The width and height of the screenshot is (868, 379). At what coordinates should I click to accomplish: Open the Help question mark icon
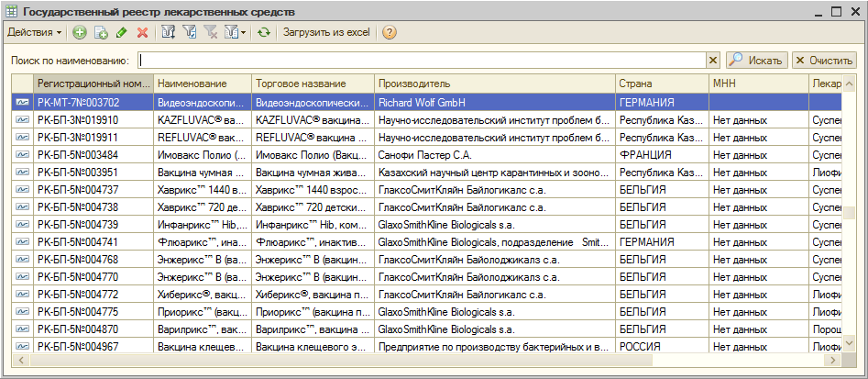click(390, 32)
